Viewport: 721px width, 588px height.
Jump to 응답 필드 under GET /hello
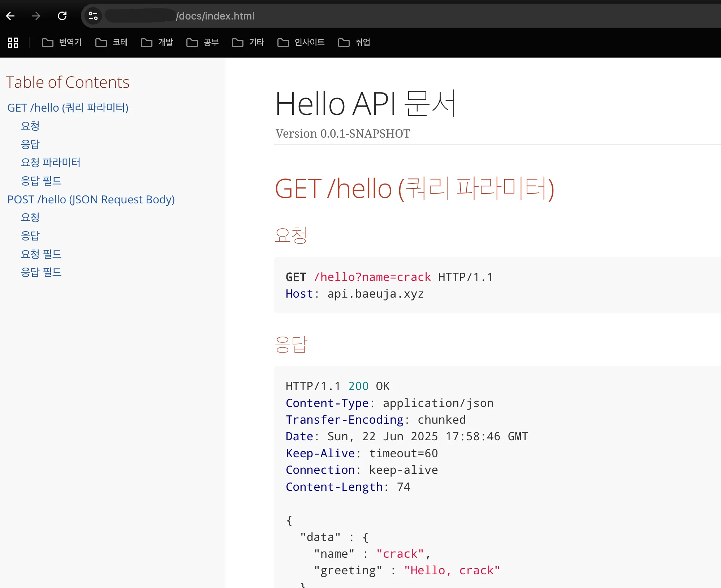41,181
